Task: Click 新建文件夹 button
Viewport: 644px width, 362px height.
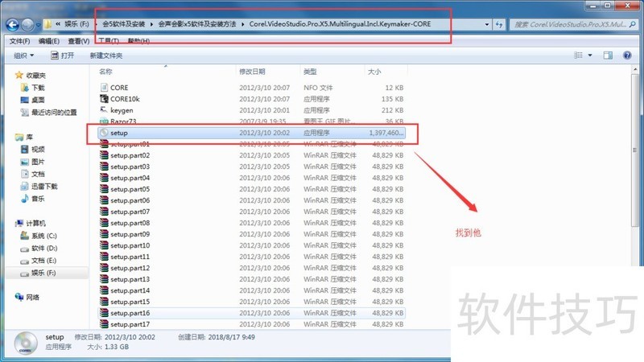Action: tap(106, 56)
